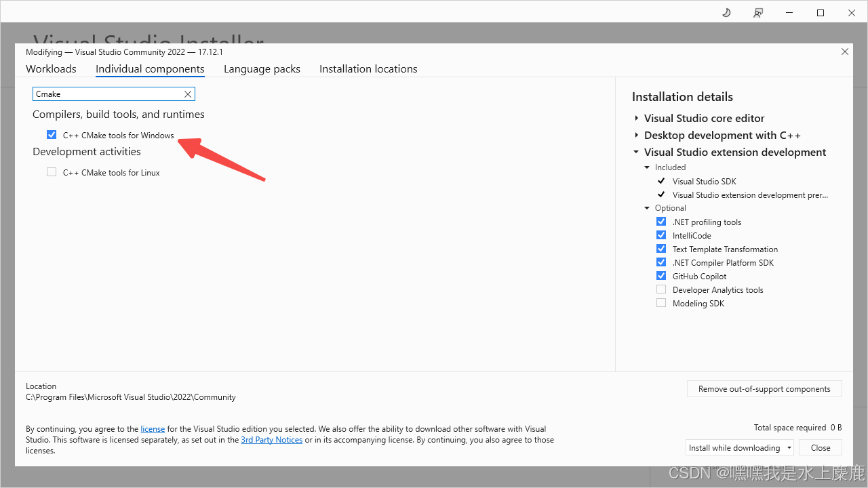Minimize the Visual Studio Installer window
This screenshot has width=868, height=488.
point(789,12)
